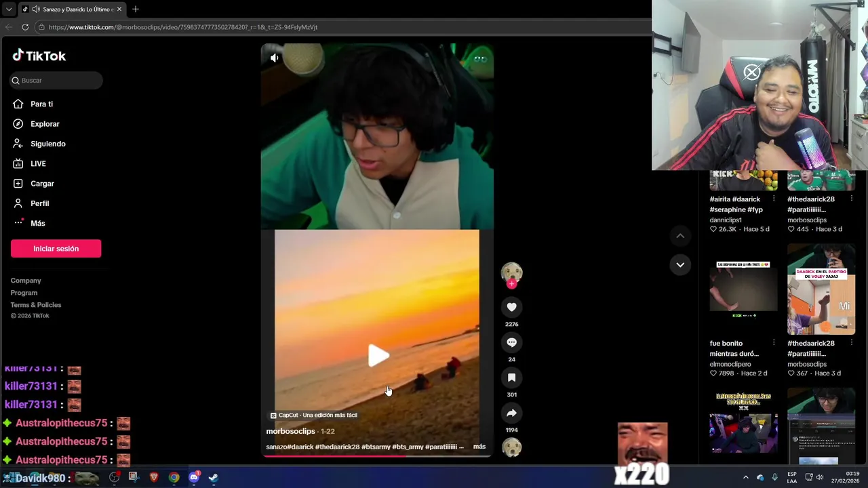Open Chrome from the taskbar

[x=174, y=477]
